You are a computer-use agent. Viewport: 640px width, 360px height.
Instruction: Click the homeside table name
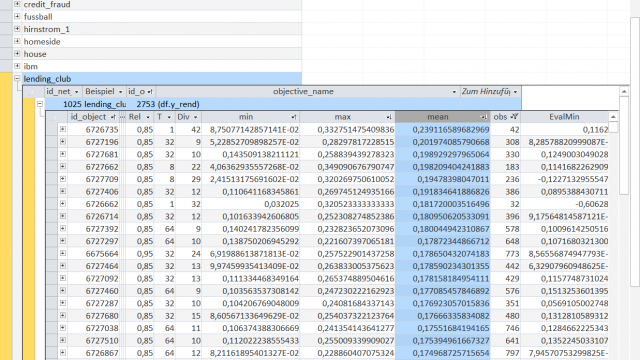[x=42, y=42]
